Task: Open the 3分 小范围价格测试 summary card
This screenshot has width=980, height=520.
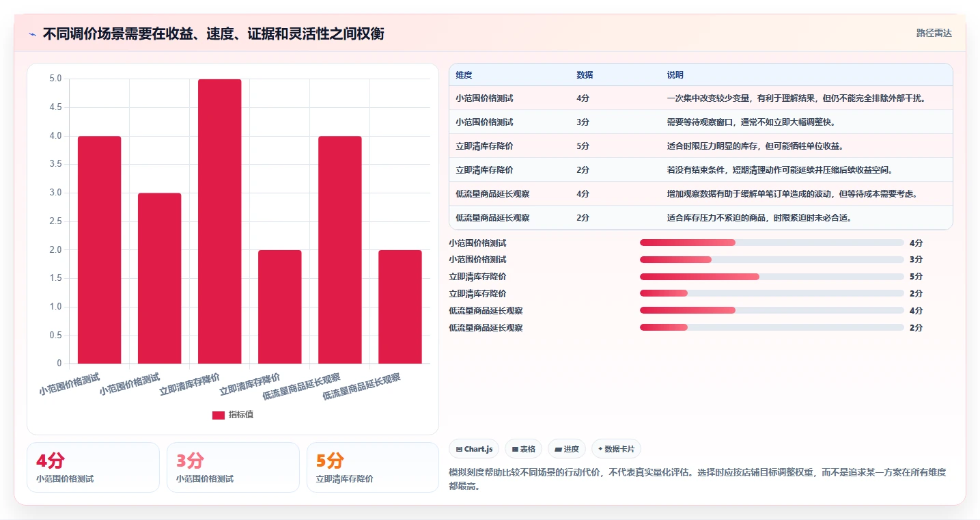Action: point(233,467)
